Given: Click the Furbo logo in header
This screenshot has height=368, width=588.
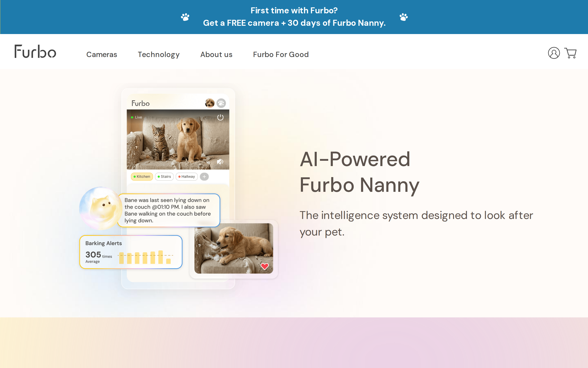Looking at the screenshot, I should coord(35,52).
